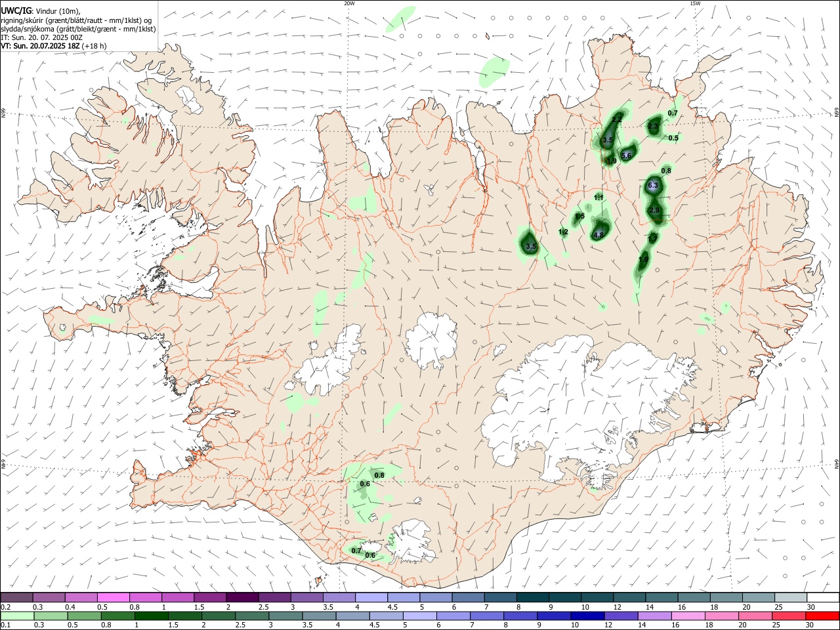
Task: Click the 0.1 tick label of the lower legend
Action: pyautogui.click(x=5, y=625)
